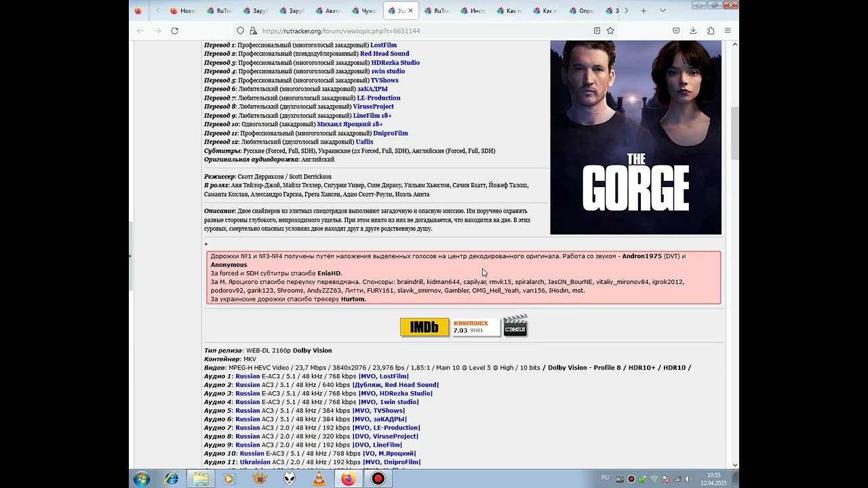Viewport: 868px width, 488px height.
Task: Open the LostFilm translation link
Action: pos(383,45)
